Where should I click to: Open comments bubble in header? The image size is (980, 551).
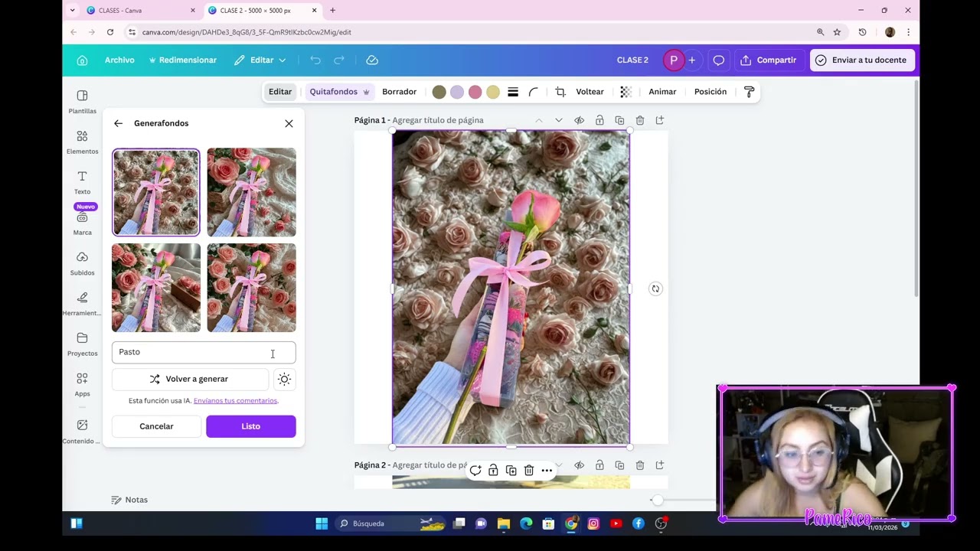(719, 60)
